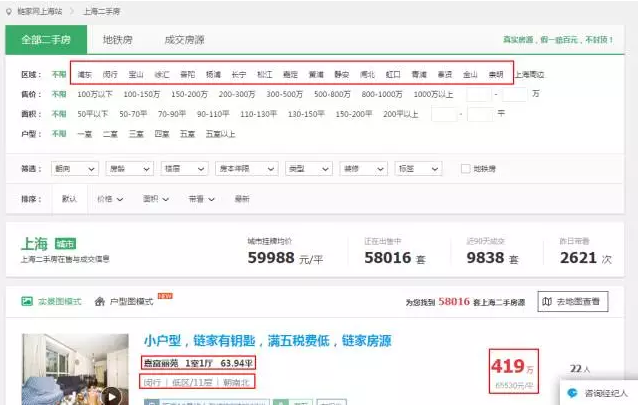The width and height of the screenshot is (642, 408).
Task: Choose 上海周边 in district row
Action: (x=529, y=75)
